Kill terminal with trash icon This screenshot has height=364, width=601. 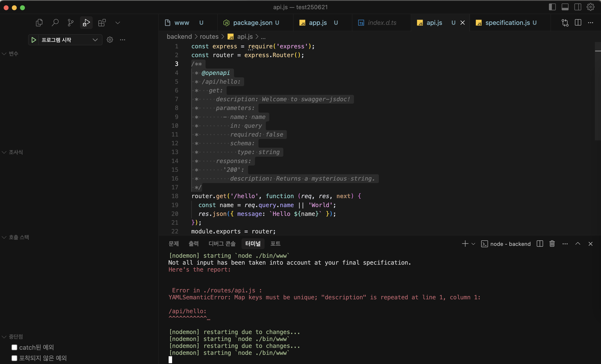(x=552, y=244)
